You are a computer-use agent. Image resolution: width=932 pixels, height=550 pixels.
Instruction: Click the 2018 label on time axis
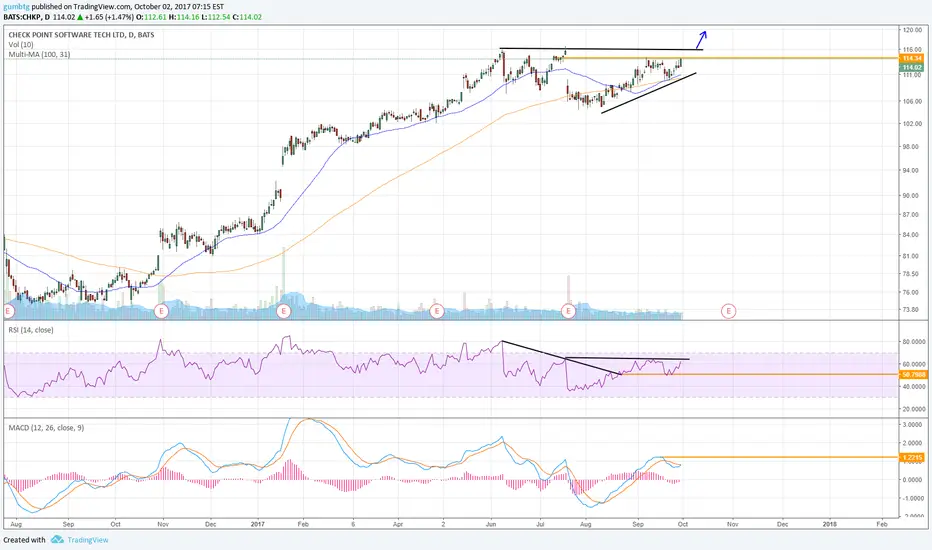pos(829,524)
